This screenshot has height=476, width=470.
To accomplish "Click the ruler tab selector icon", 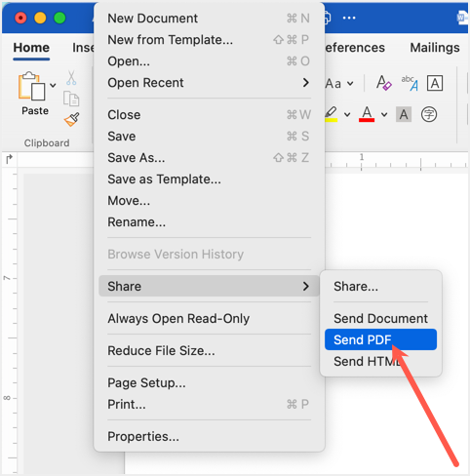I will pos(9,159).
